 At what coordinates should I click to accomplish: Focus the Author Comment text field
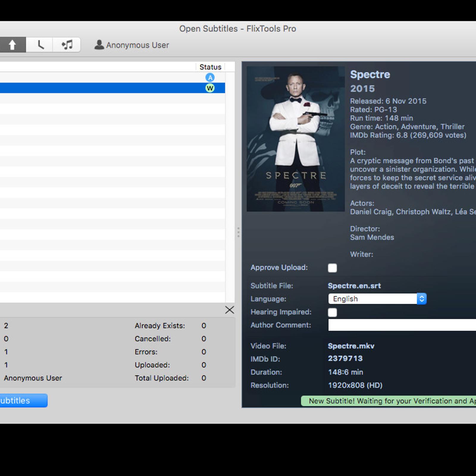402,325
